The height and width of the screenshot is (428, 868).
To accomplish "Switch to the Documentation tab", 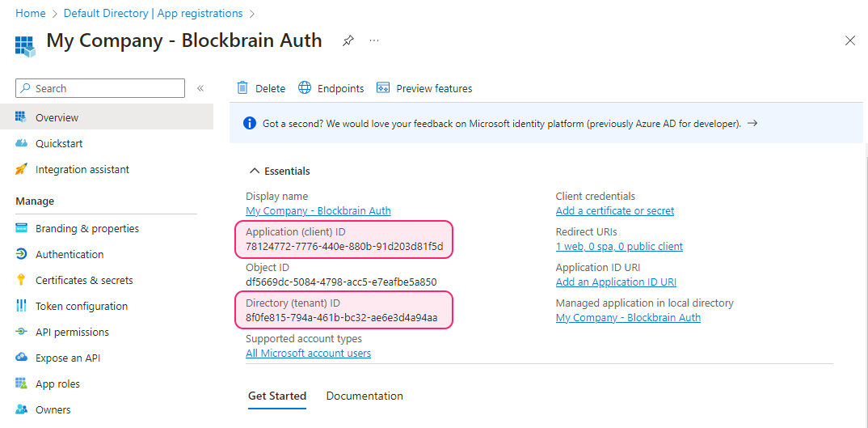I will [x=364, y=396].
